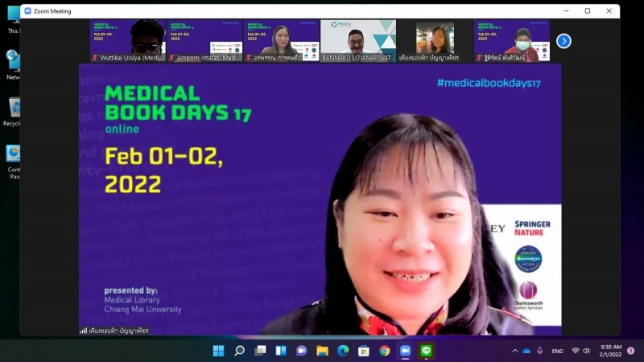Select Amporn Intarat's video thumbnail
644x362 pixels.
(x=204, y=41)
